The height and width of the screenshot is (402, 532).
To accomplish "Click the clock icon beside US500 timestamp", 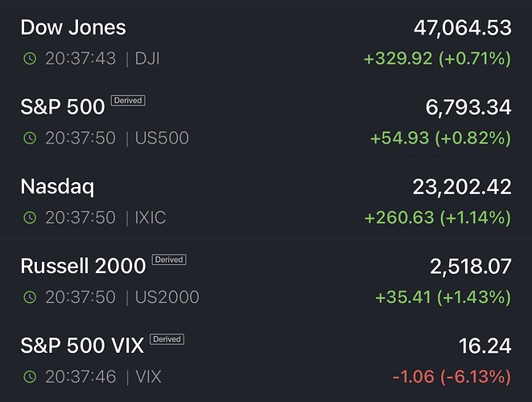I will click(30, 139).
